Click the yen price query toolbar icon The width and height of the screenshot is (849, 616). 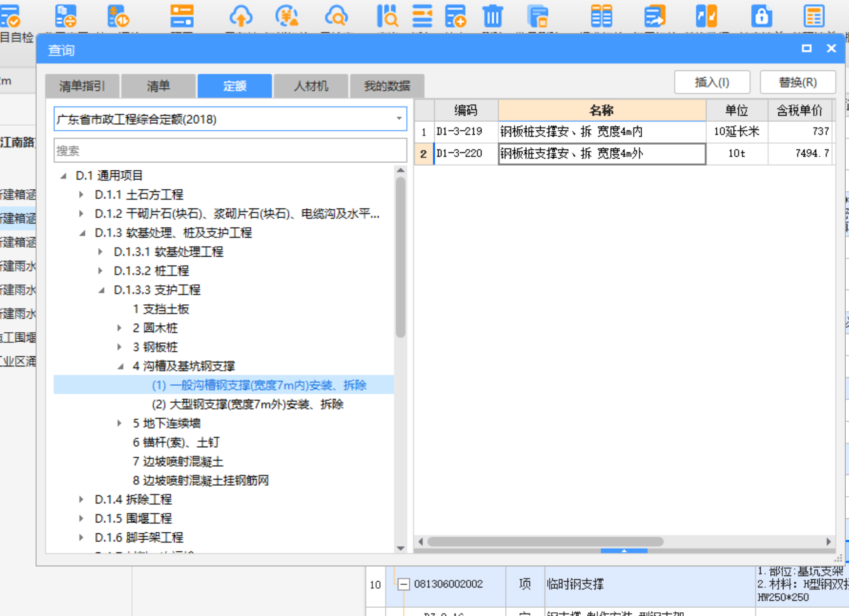coord(287,17)
